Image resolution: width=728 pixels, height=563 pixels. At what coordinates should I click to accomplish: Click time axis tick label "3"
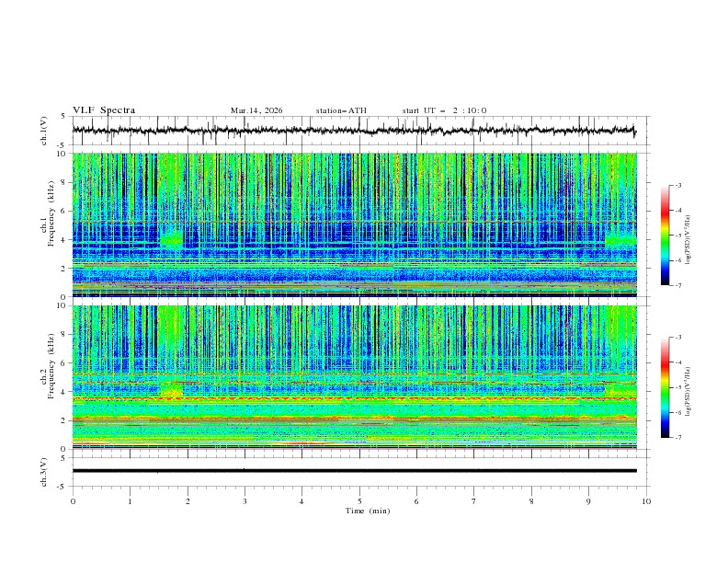click(x=245, y=501)
